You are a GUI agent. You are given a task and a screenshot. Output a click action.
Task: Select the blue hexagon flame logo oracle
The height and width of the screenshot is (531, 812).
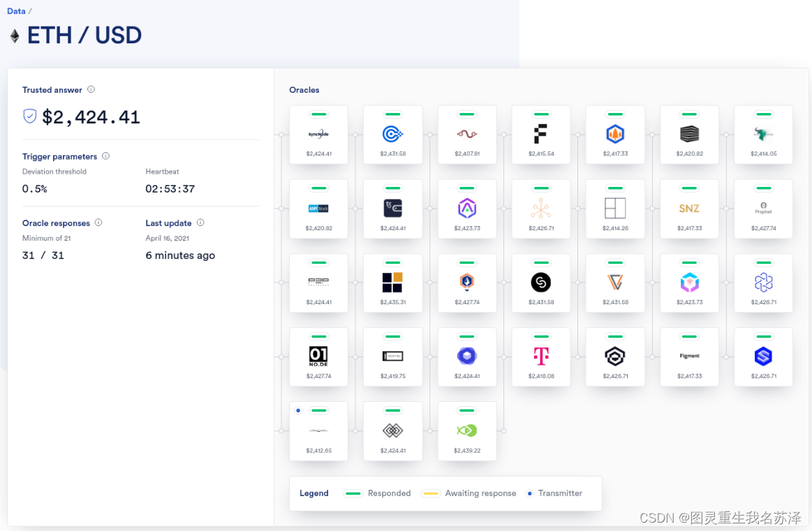click(x=615, y=134)
